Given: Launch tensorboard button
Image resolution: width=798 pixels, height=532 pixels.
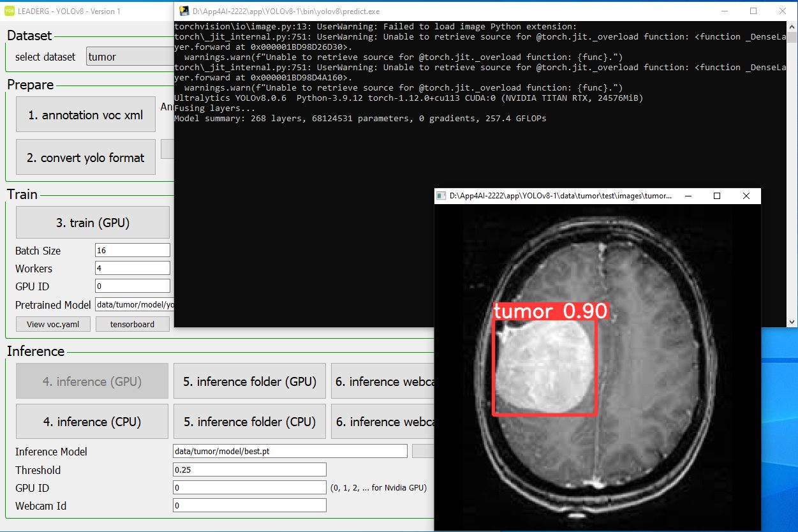Looking at the screenshot, I should coord(133,324).
